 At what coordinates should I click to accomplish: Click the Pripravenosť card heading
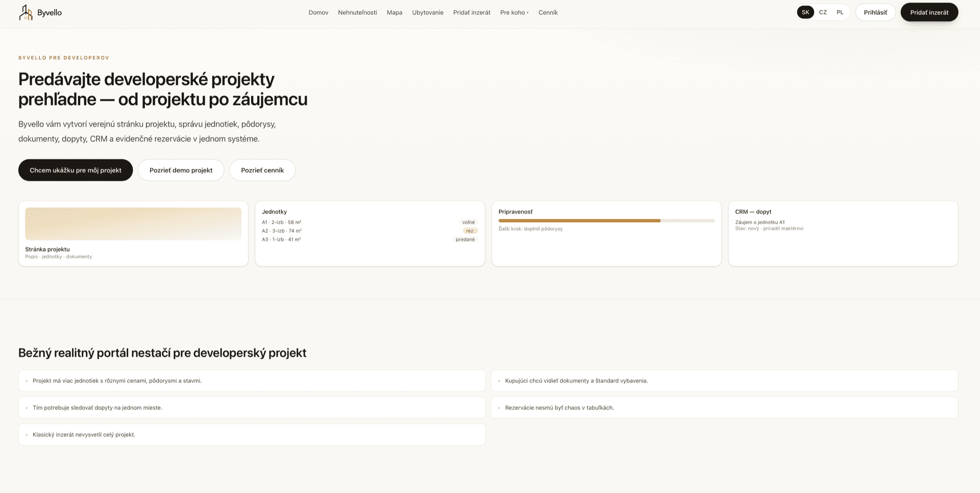point(516,212)
